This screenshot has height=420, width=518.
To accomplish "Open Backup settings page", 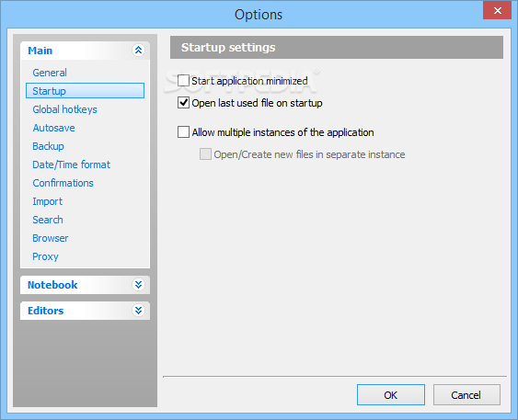I will (x=48, y=146).
